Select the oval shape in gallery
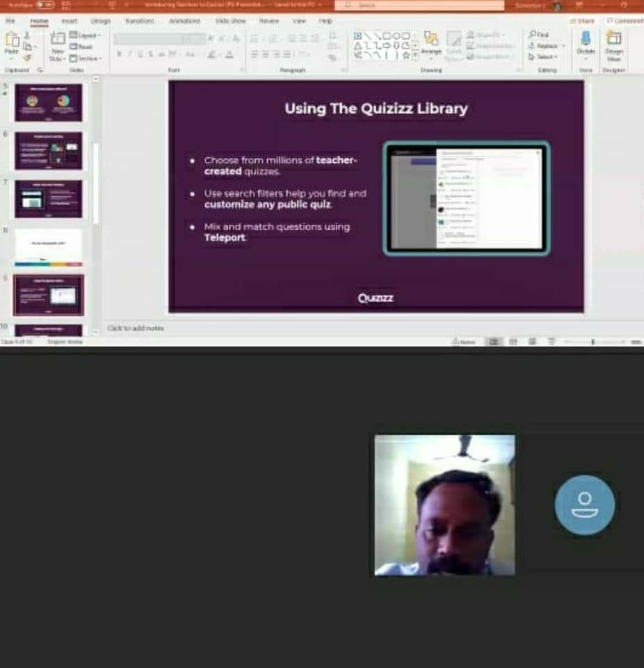This screenshot has height=668, width=644. pos(396,35)
